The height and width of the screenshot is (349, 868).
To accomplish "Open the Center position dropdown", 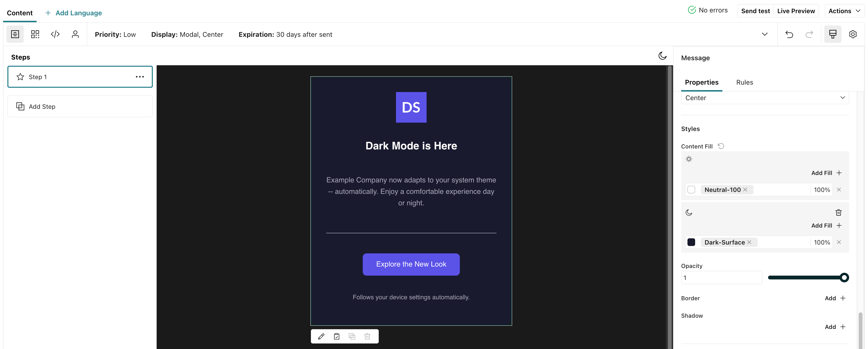I will [x=765, y=98].
